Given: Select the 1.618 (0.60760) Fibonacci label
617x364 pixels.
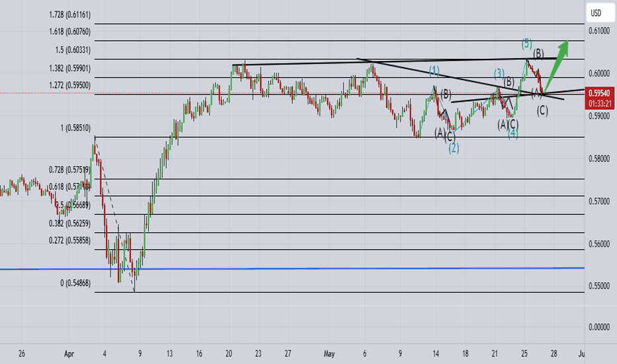Looking at the screenshot, I should pos(70,31).
